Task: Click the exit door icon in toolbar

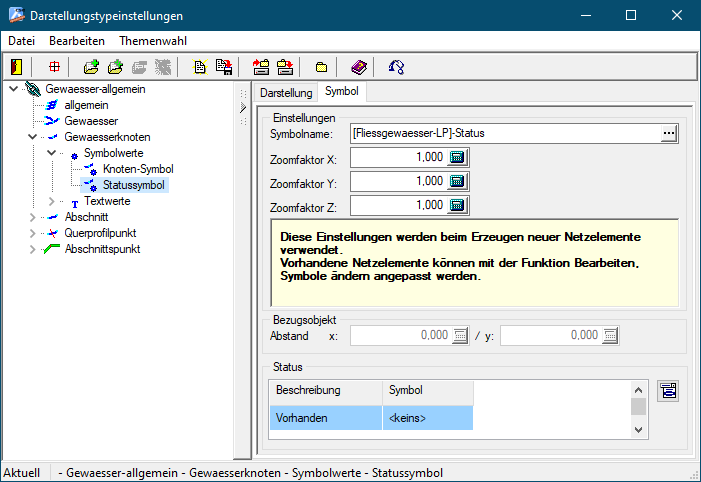Action: coord(17,67)
